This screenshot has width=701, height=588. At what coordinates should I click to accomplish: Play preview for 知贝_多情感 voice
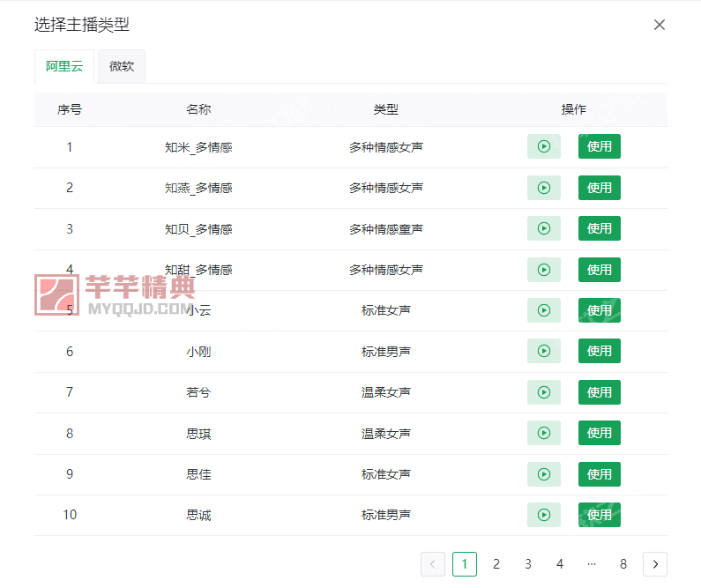(x=544, y=228)
